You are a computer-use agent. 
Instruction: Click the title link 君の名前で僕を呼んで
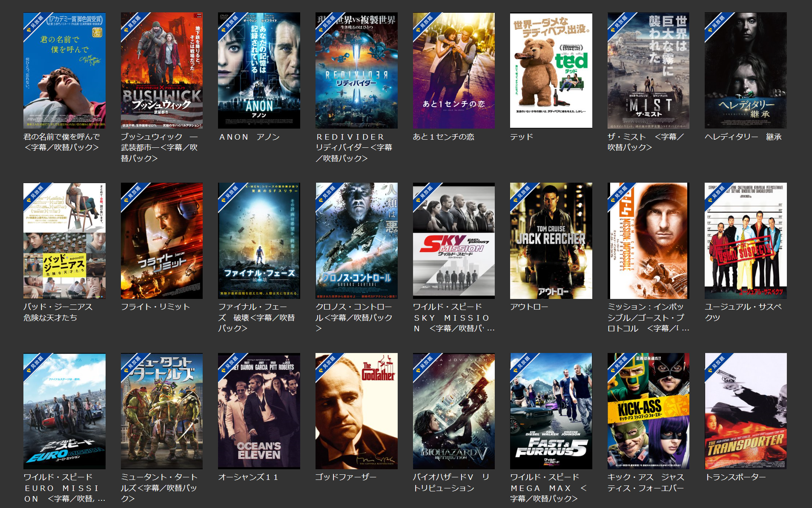point(62,142)
